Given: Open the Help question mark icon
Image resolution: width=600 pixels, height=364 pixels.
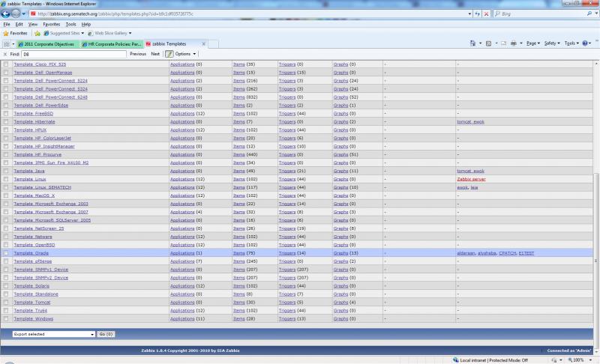Looking at the screenshot, I should [585, 43].
